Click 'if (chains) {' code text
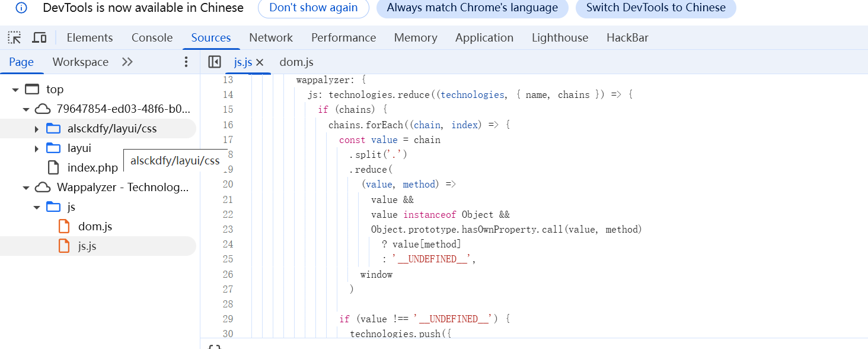The height and width of the screenshot is (349, 868). point(352,110)
